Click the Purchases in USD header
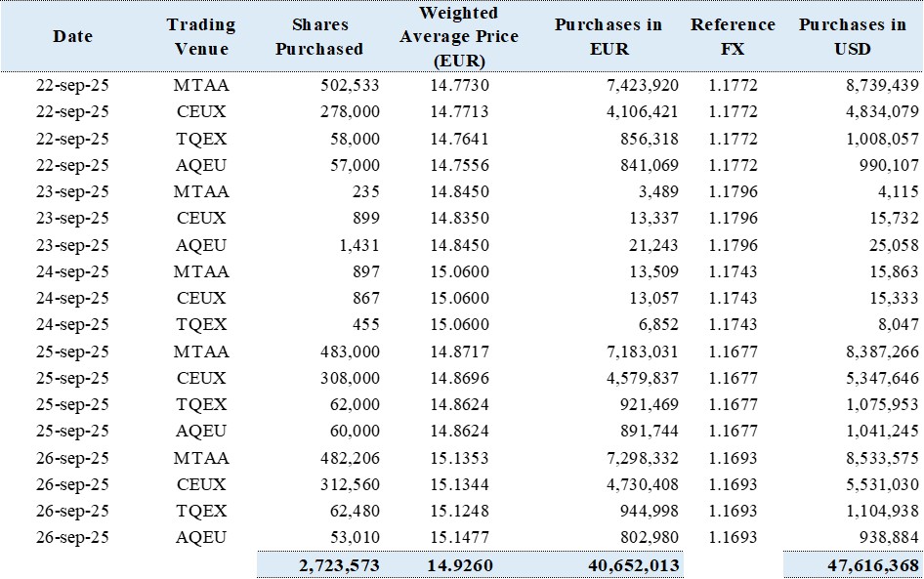 coord(852,37)
